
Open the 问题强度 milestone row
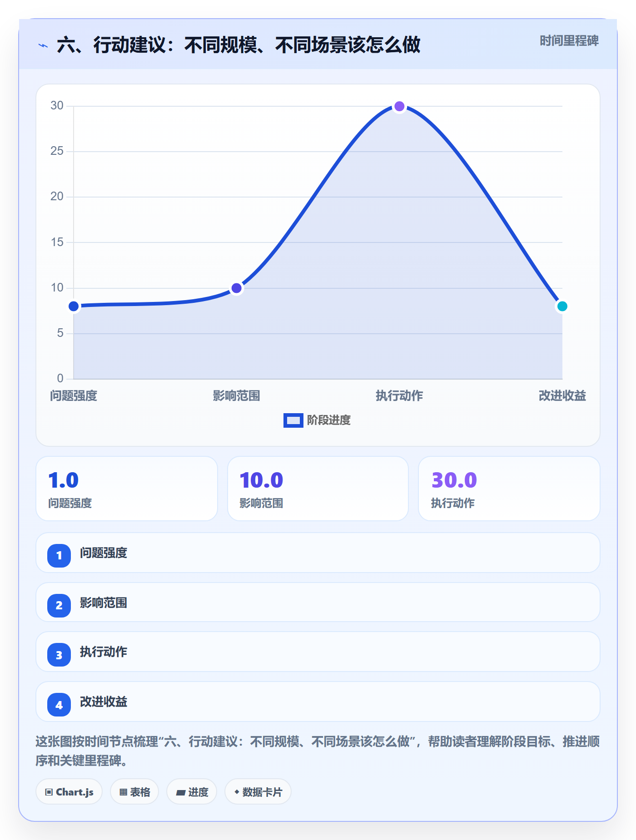click(x=318, y=553)
